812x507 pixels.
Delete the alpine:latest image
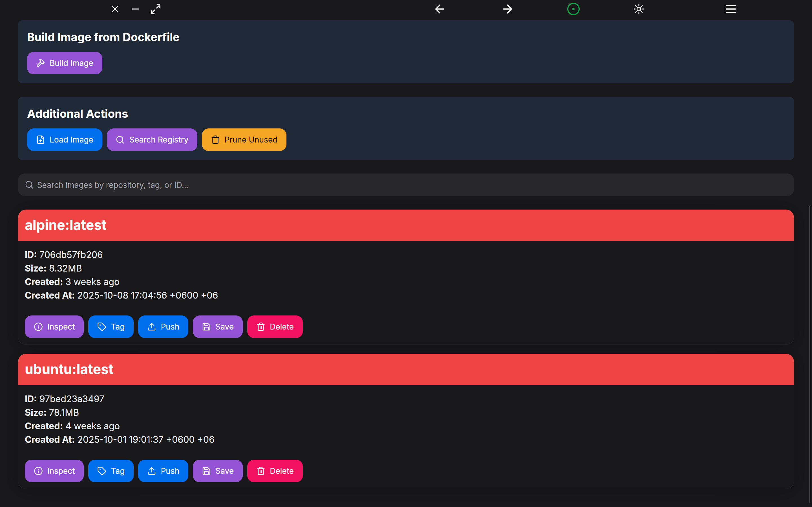click(x=275, y=327)
